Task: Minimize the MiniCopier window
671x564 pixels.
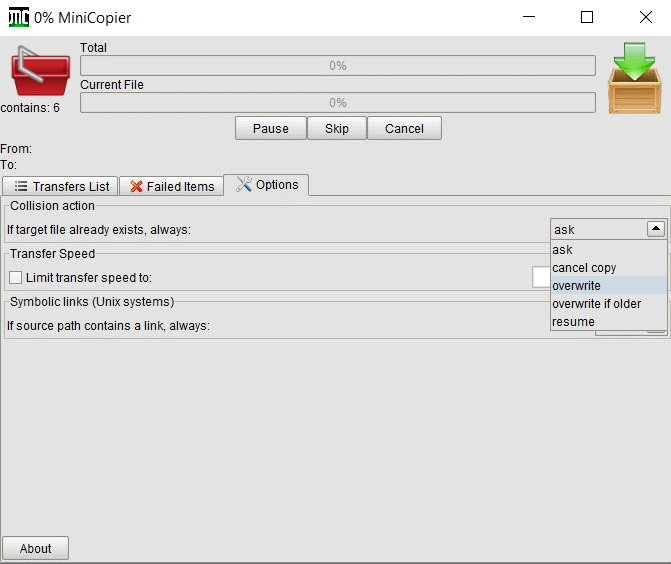Action: 529,17
